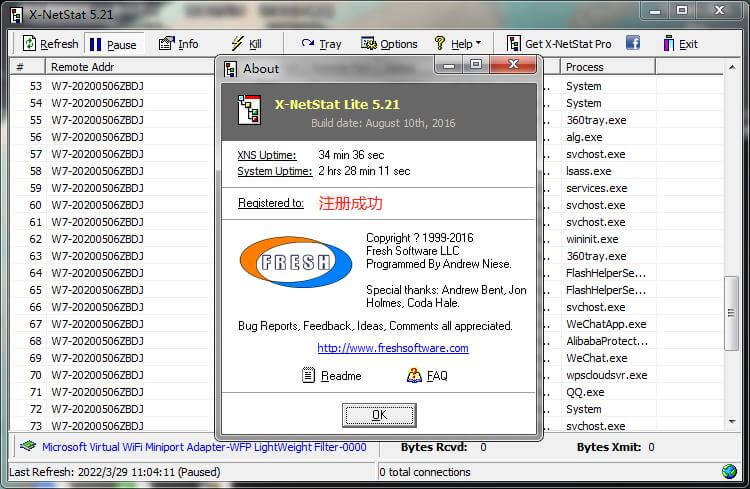
Task: Sort by Process column header
Action: (x=607, y=67)
